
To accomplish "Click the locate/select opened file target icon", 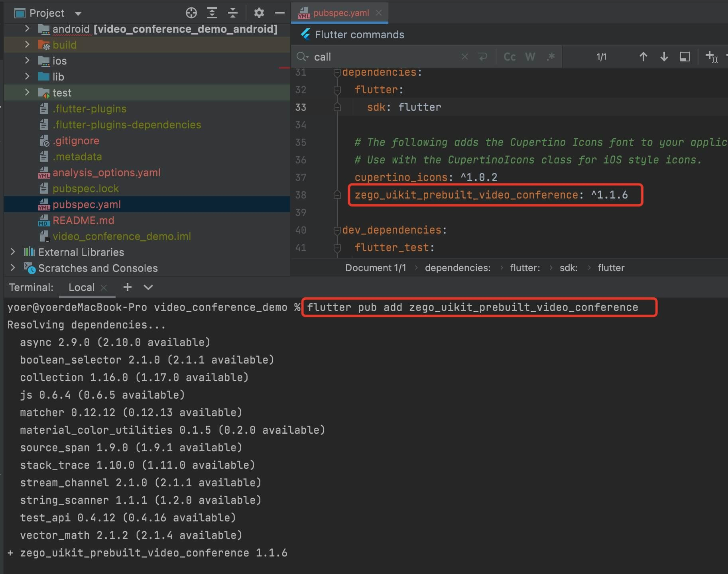I will coord(191,13).
